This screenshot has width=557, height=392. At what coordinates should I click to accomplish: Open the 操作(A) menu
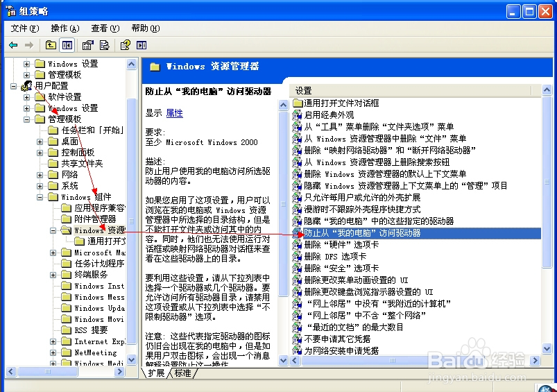pos(65,28)
